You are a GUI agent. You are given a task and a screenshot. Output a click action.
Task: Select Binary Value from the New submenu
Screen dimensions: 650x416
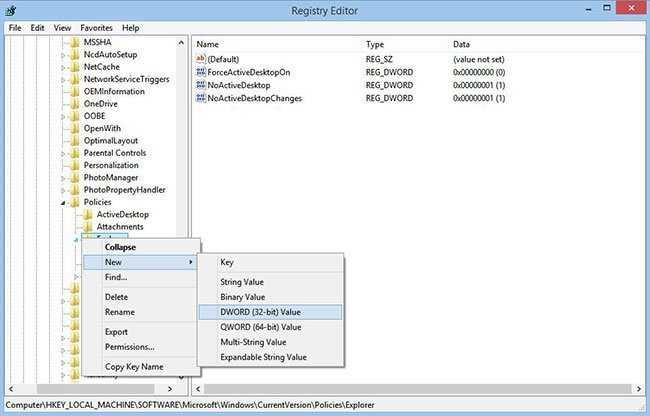pos(271,297)
